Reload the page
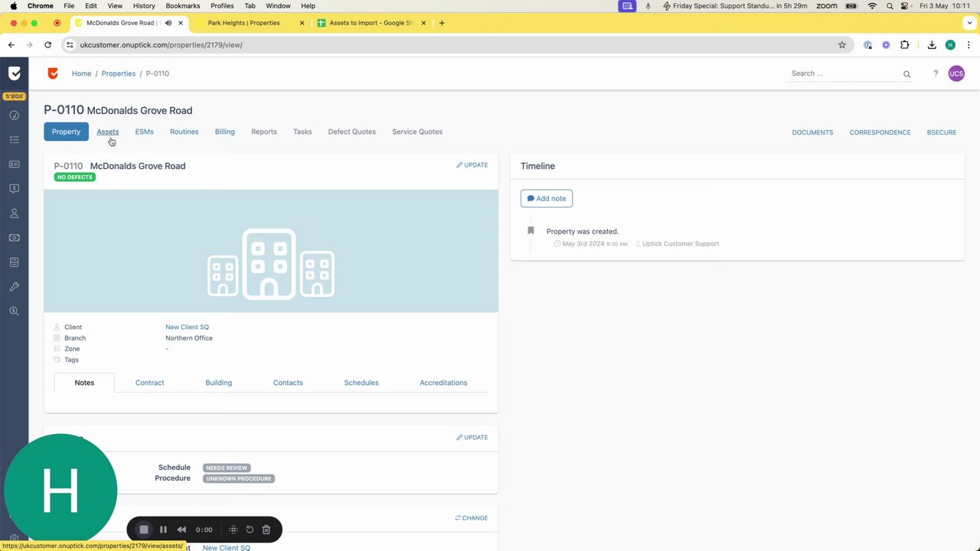Viewport: 980px width, 551px height. coord(47,45)
